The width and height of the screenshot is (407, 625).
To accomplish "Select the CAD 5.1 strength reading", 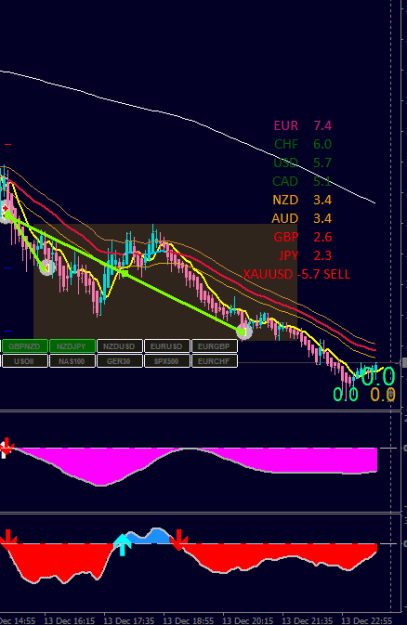I will click(x=302, y=181).
